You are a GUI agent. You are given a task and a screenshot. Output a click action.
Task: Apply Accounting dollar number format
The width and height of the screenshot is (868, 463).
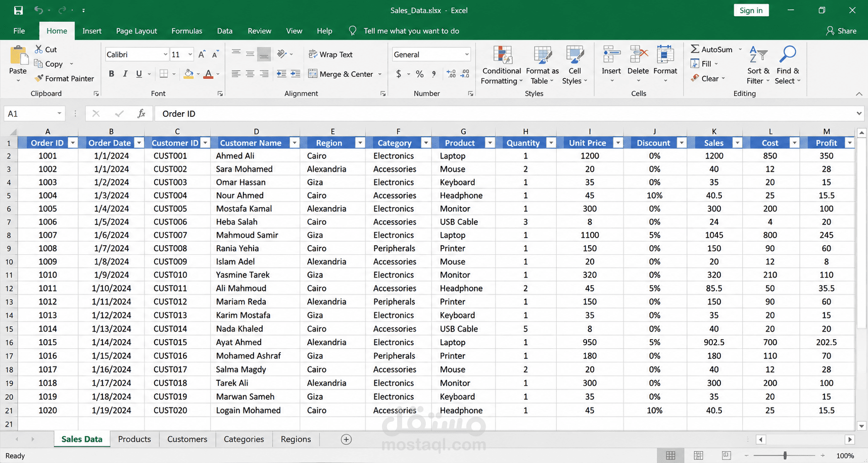(399, 74)
